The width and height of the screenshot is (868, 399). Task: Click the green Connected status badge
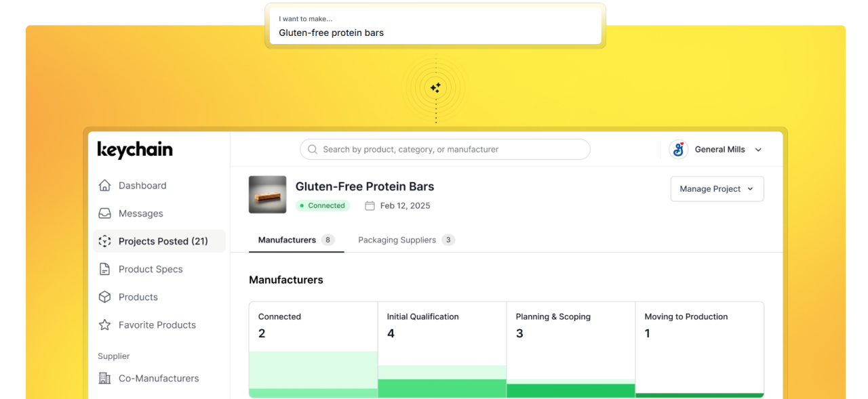pos(323,206)
